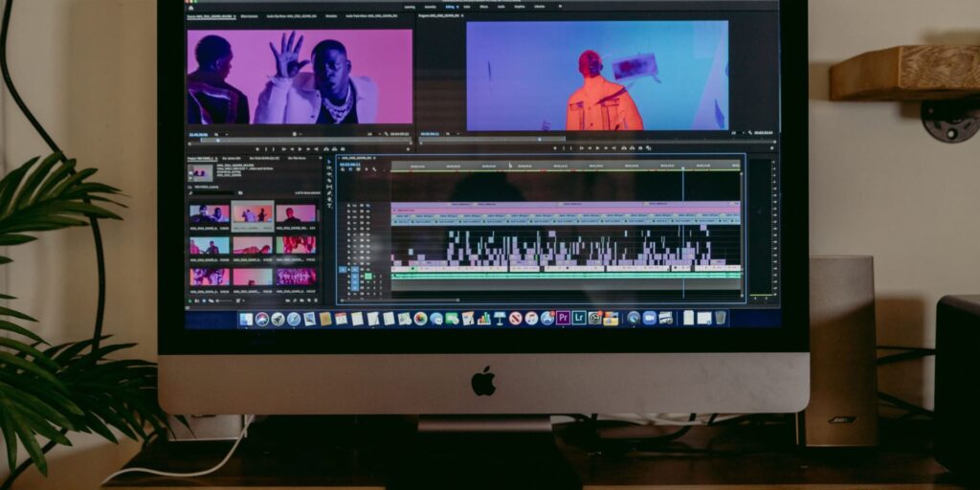Image resolution: width=980 pixels, height=490 pixels.
Task: Switch Project panel to List View
Action: point(197,301)
